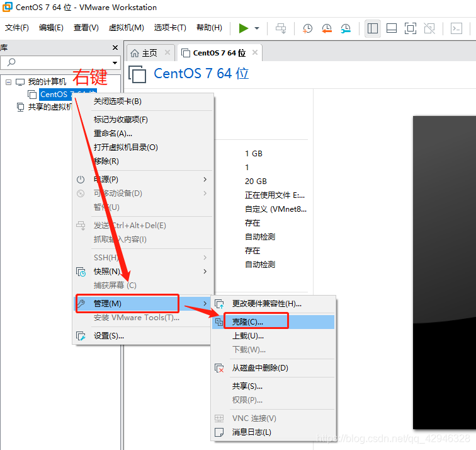Open the 查看(V) menu
This screenshot has height=450, width=476.
(x=86, y=28)
